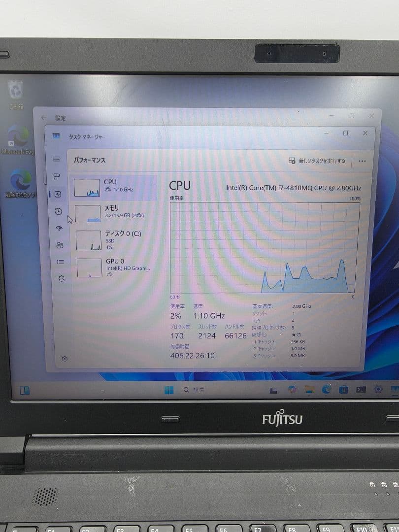The height and width of the screenshot is (532, 399).
Task: Open Microsoft Store from the taskbar
Action: pos(343,390)
